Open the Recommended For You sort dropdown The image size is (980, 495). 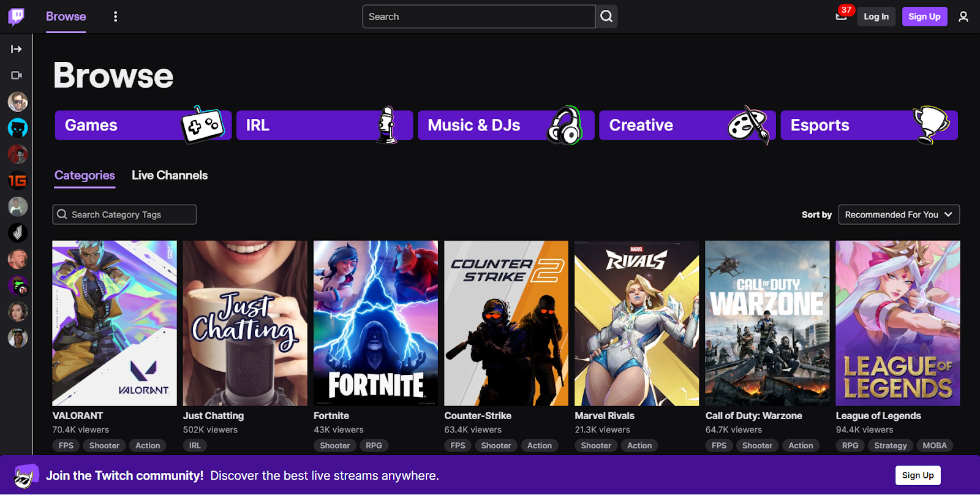pos(899,214)
